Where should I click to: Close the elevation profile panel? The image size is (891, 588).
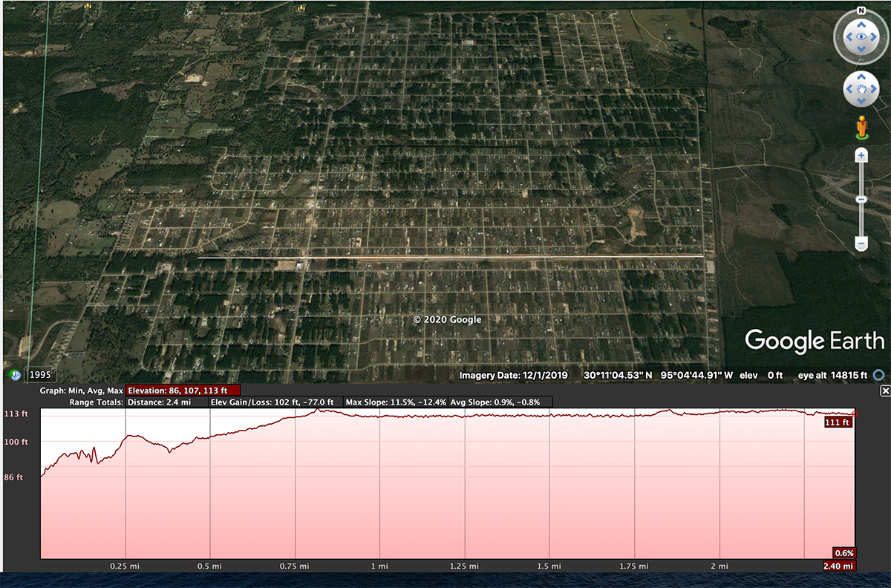pos(884,391)
